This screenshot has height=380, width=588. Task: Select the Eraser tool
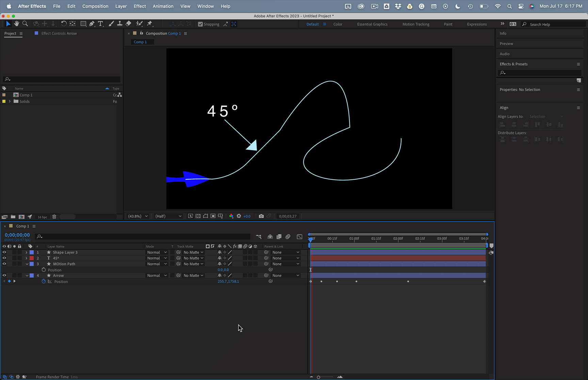click(x=128, y=24)
